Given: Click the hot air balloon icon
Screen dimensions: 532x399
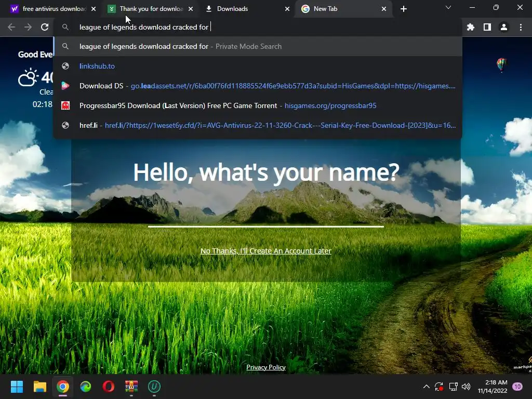Looking at the screenshot, I should pyautogui.click(x=501, y=65).
